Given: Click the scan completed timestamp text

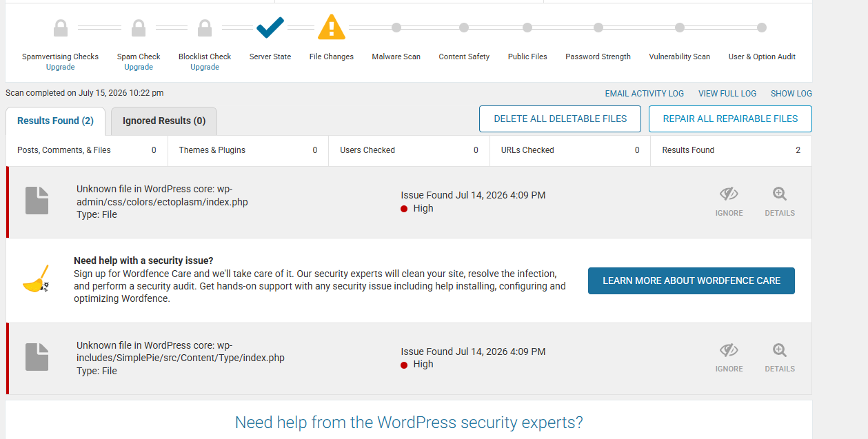Looking at the screenshot, I should click(x=85, y=93).
